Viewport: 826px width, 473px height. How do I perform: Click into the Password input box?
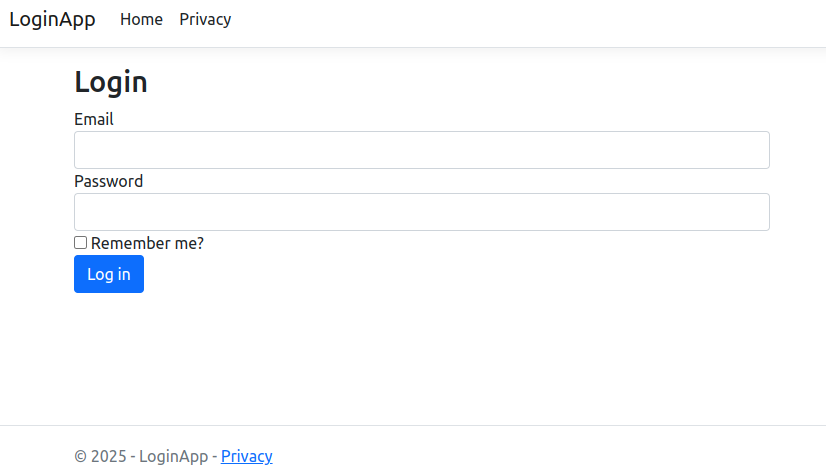coord(421,212)
